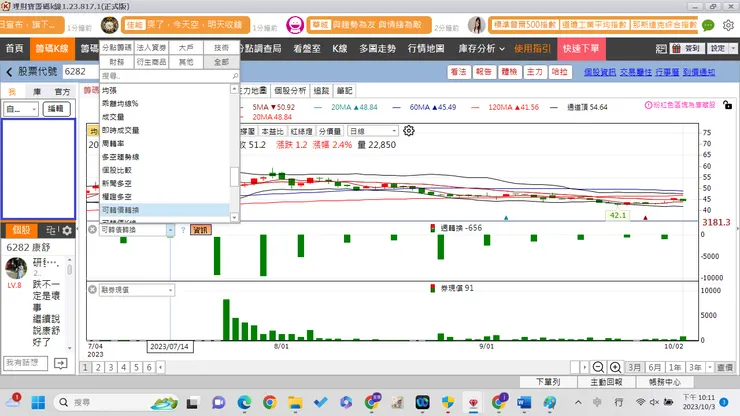Open Word from the taskbar

click(x=524, y=402)
